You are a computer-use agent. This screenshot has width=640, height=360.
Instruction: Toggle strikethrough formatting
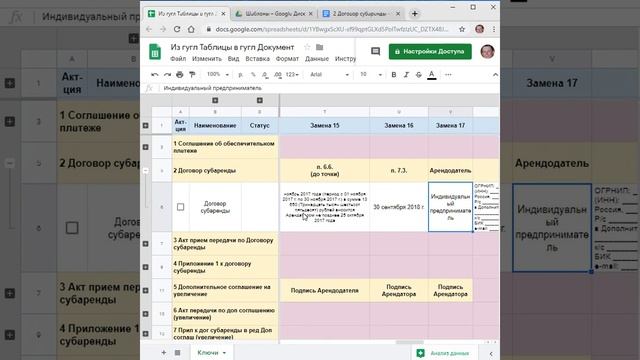pos(418,75)
